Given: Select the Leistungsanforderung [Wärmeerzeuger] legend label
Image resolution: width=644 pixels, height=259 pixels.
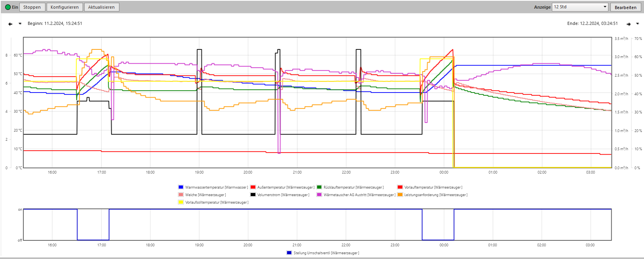Looking at the screenshot, I should [436, 195].
